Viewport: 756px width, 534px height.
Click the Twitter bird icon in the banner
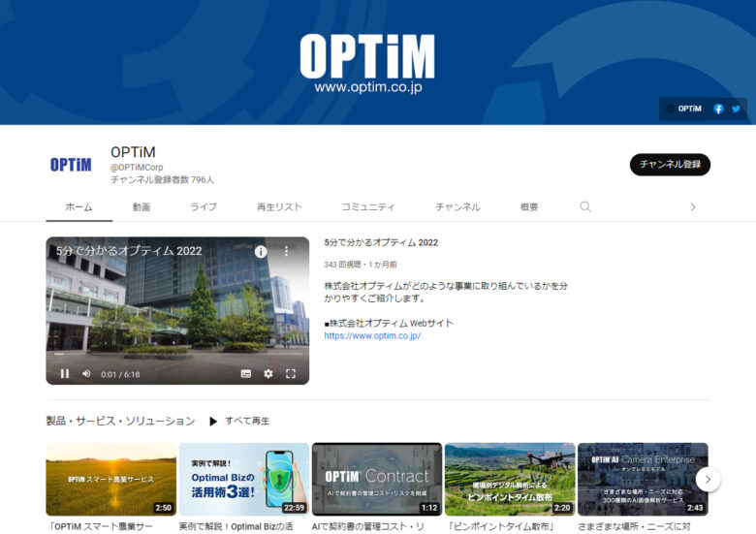pos(736,109)
